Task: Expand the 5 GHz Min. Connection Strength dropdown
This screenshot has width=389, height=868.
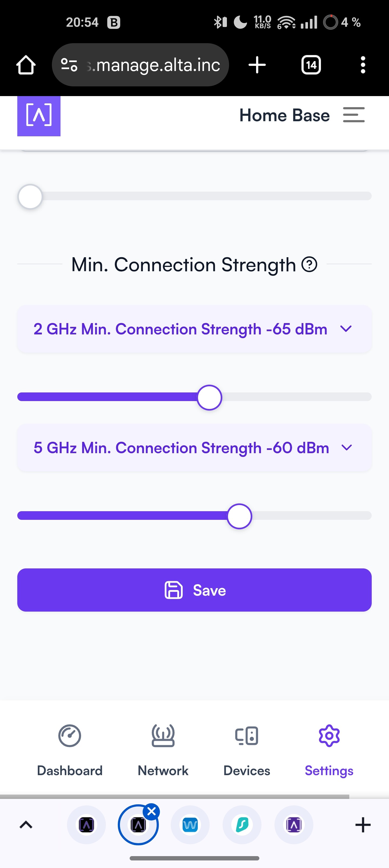Action: click(x=194, y=448)
